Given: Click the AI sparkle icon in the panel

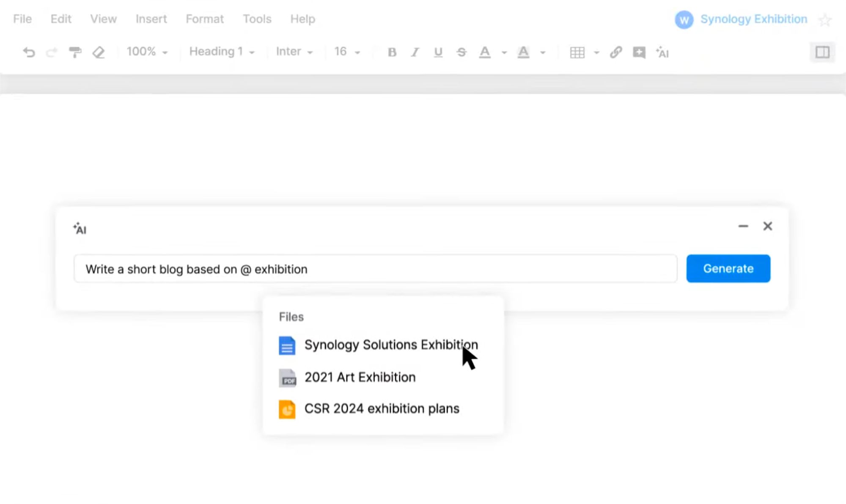Looking at the screenshot, I should (80, 229).
